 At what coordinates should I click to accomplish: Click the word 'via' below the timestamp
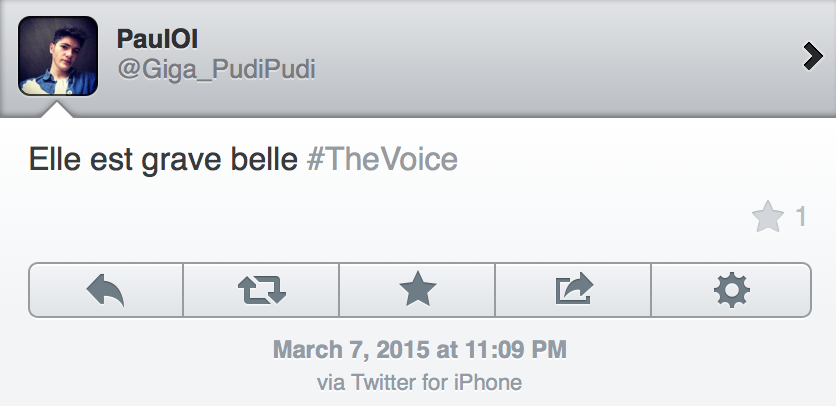[329, 381]
